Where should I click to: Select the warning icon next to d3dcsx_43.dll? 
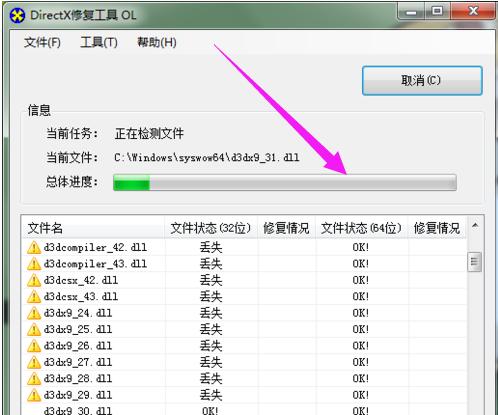point(34,297)
